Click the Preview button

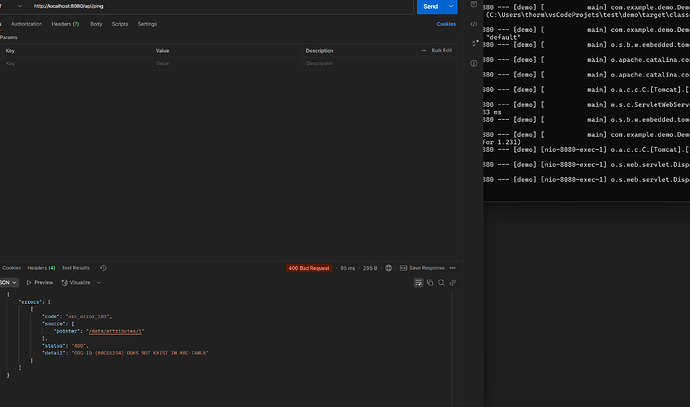click(x=40, y=282)
